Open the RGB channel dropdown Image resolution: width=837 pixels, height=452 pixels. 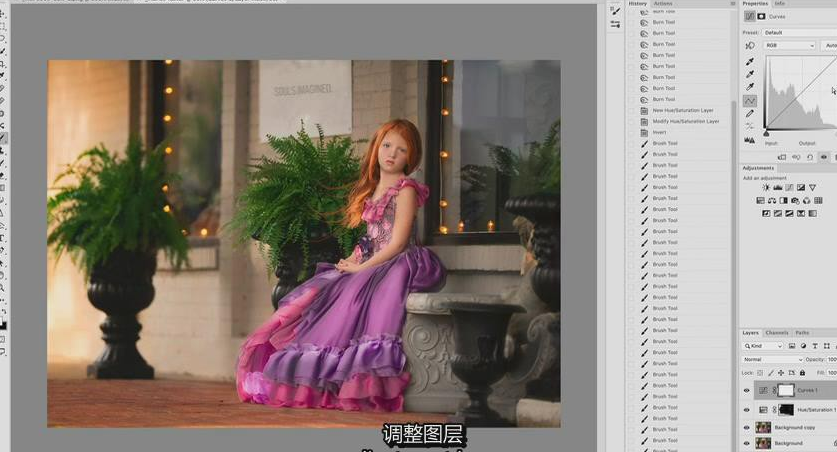(x=789, y=46)
